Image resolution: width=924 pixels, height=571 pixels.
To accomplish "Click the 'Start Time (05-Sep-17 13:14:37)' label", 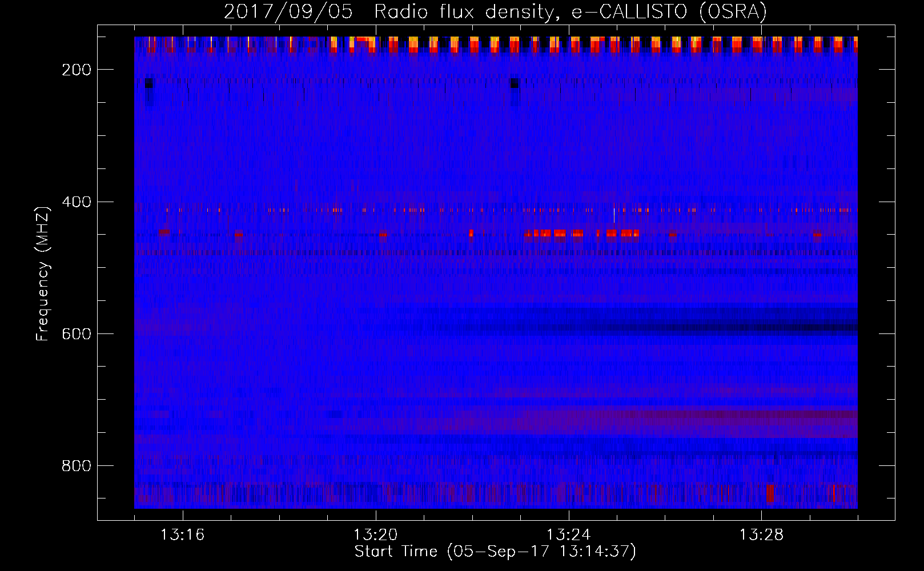I will point(495,552).
